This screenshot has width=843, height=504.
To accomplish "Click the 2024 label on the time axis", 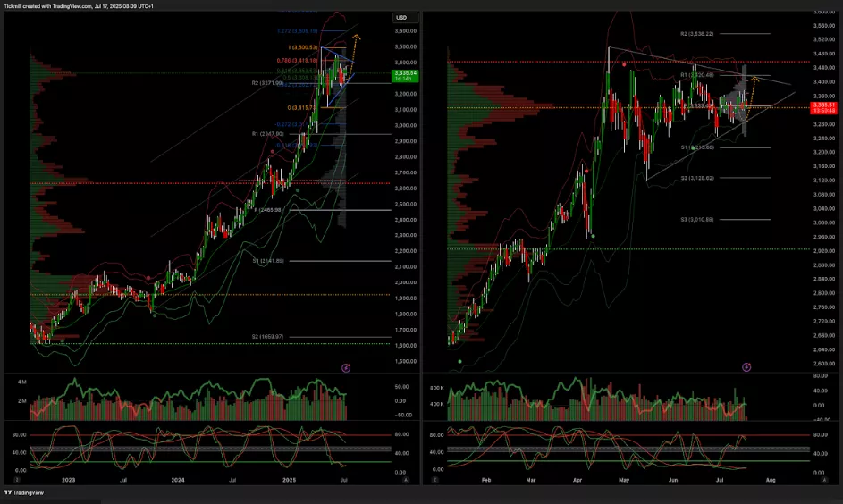I will [x=178, y=480].
